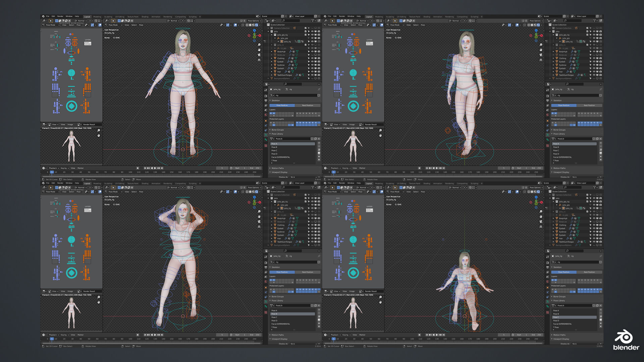Switch to Rest Position in top-left window
Screen dimensions: 644x362
coord(308,105)
